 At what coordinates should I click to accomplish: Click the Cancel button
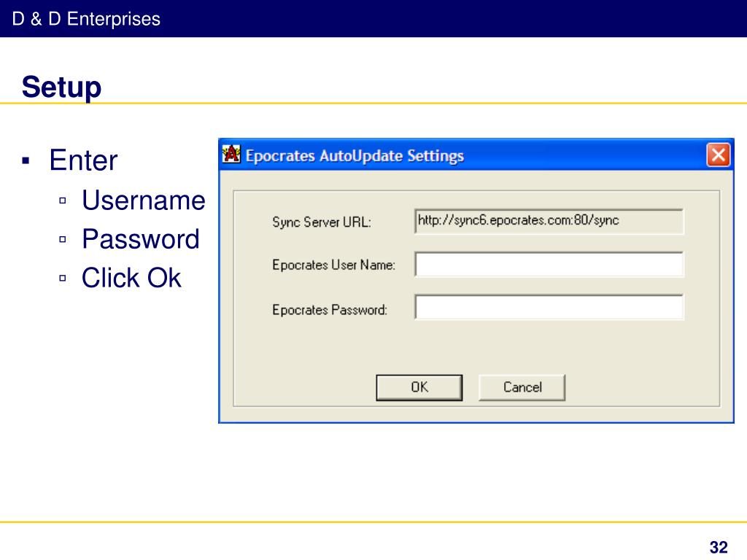522,387
